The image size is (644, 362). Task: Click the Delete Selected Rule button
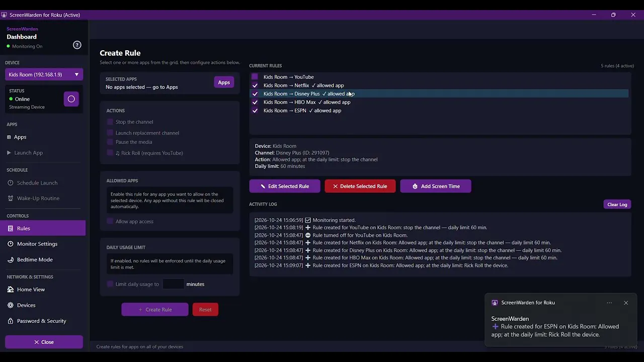(360, 186)
